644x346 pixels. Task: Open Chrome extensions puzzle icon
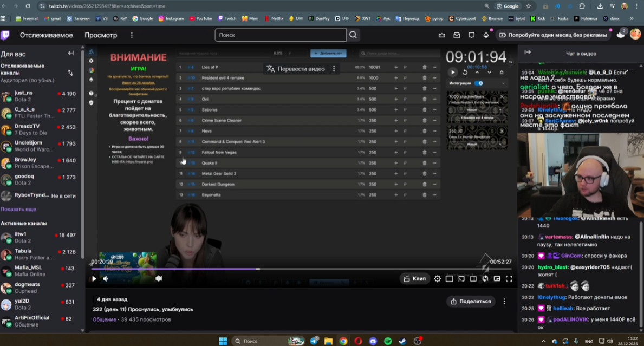[582, 6]
